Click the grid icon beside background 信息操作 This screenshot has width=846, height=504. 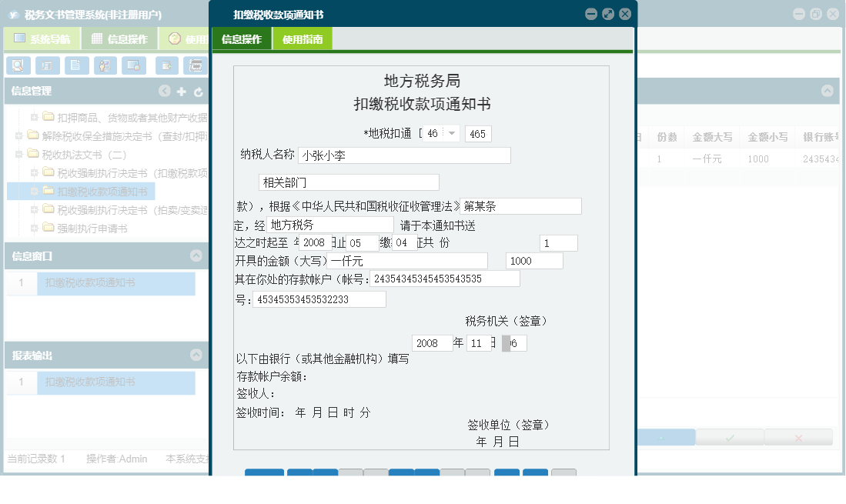click(97, 38)
